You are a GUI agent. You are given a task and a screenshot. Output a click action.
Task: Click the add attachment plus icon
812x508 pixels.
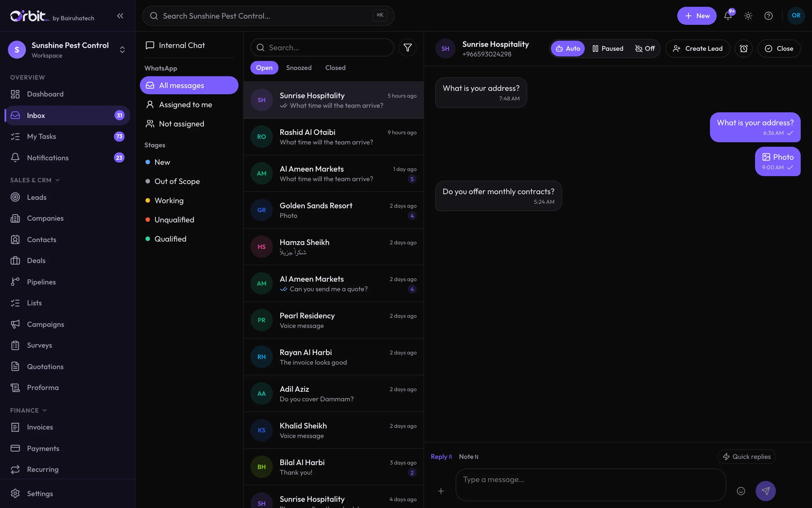coord(441,491)
